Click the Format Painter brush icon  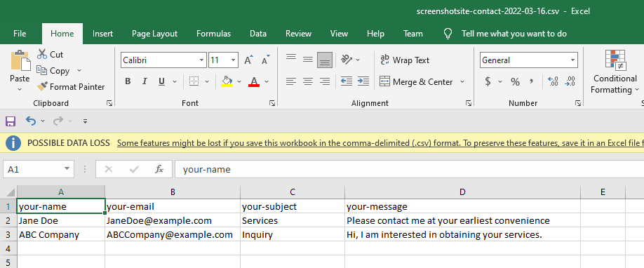[42, 87]
